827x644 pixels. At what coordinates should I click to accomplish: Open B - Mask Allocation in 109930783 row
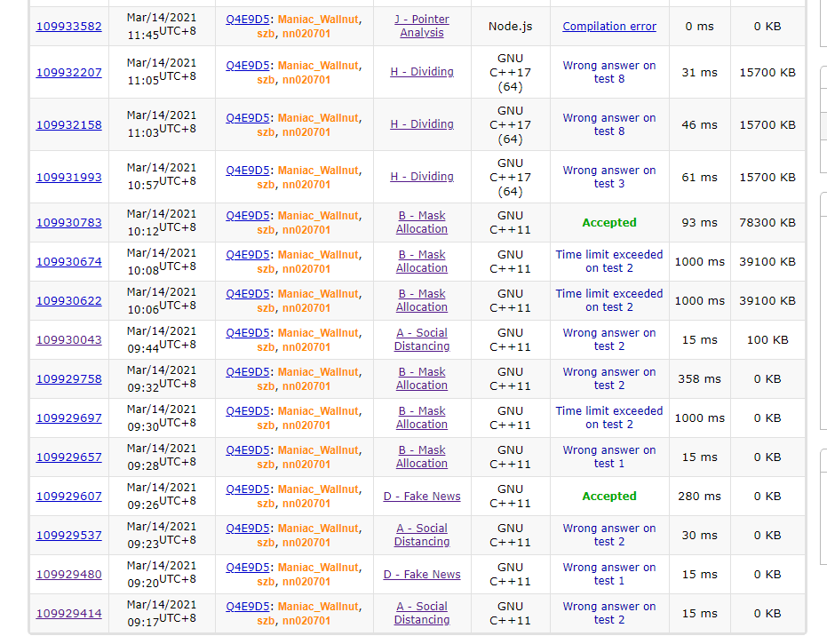pyautogui.click(x=421, y=222)
